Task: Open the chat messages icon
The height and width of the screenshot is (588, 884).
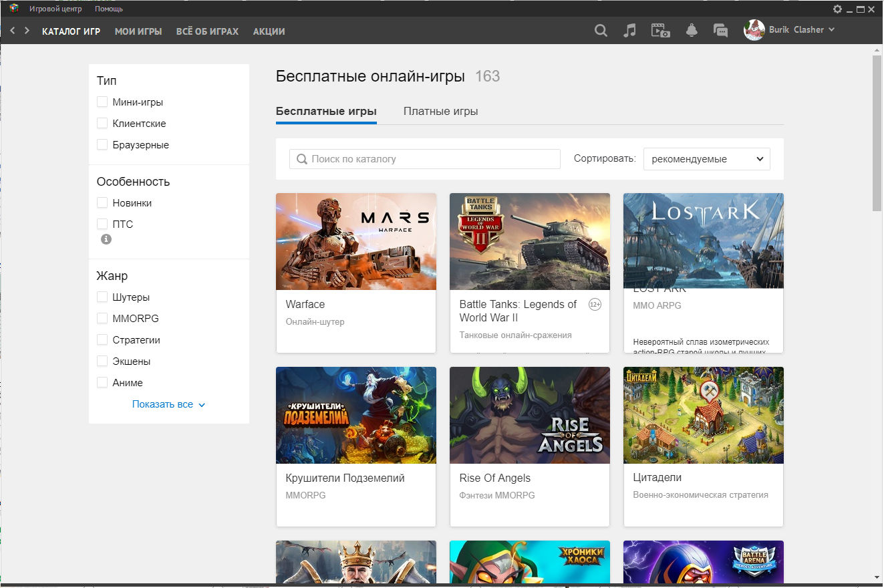Action: point(720,30)
